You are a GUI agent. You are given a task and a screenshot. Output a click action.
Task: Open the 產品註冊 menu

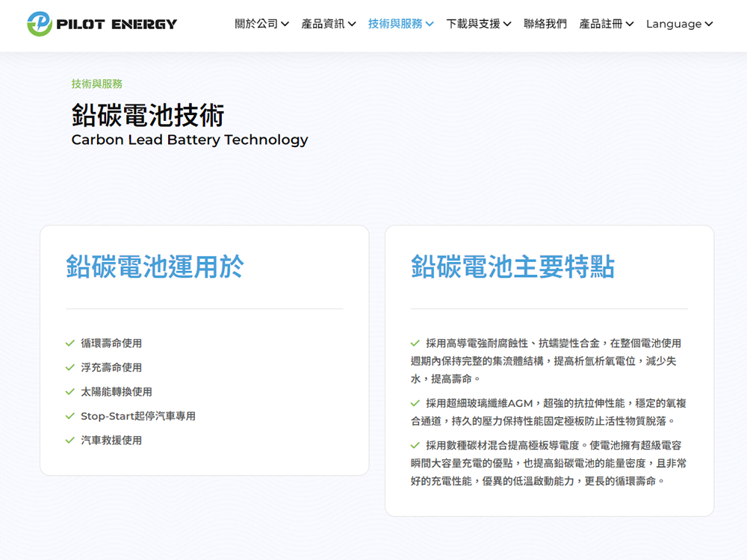(606, 24)
